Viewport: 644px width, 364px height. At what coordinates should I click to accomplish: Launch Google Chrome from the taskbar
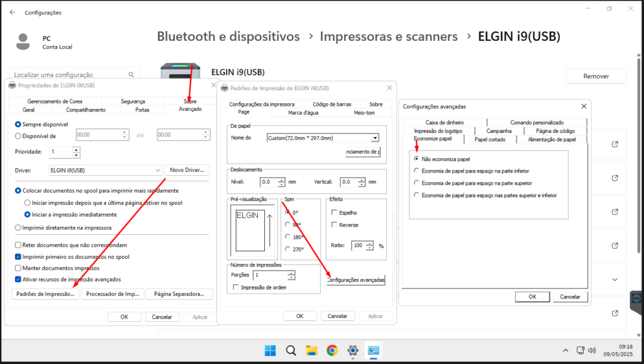point(331,350)
